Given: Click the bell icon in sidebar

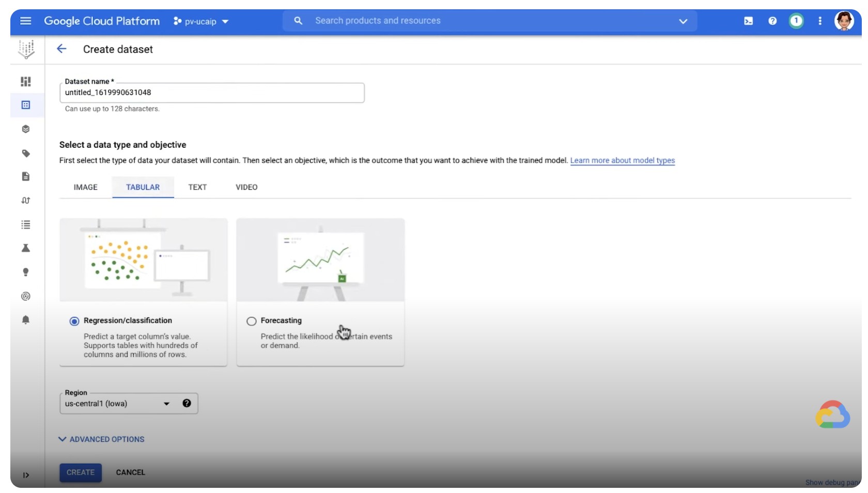Looking at the screenshot, I should [x=26, y=320].
